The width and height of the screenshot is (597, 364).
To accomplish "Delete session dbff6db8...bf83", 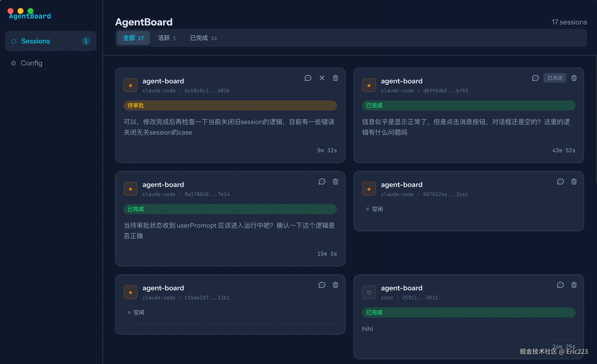I will (574, 78).
